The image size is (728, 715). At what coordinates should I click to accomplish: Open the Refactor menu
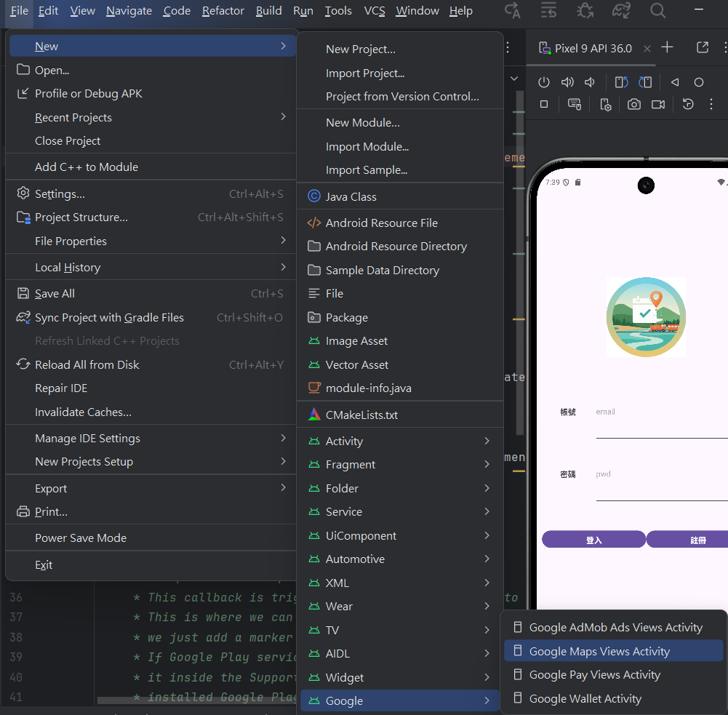[223, 11]
